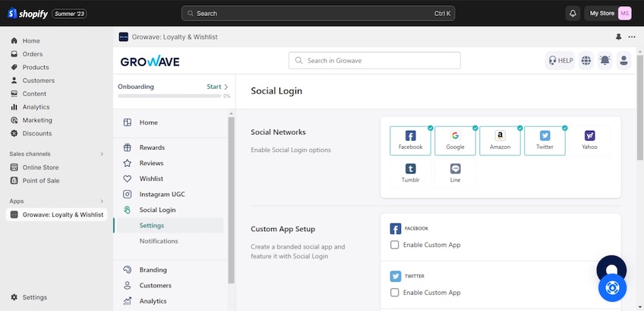The image size is (644, 311).
Task: Open the Growave user profile icon
Action: tap(624, 61)
